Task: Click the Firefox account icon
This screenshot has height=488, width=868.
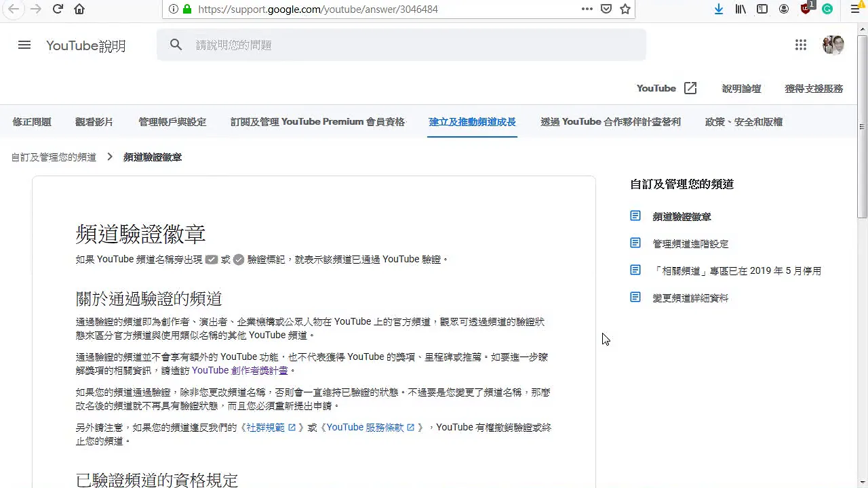Action: tap(784, 9)
